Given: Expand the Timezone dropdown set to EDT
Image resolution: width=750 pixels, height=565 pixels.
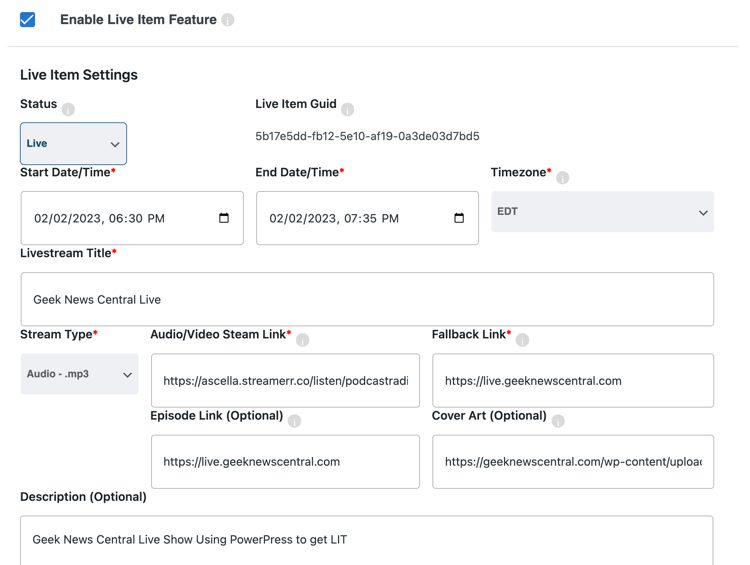Looking at the screenshot, I should 603,212.
